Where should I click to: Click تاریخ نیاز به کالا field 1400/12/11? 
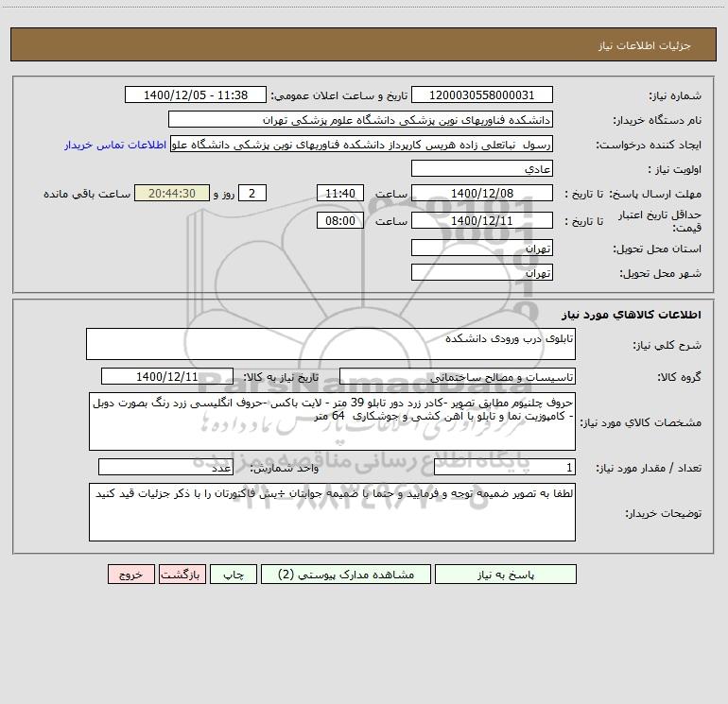tap(167, 376)
